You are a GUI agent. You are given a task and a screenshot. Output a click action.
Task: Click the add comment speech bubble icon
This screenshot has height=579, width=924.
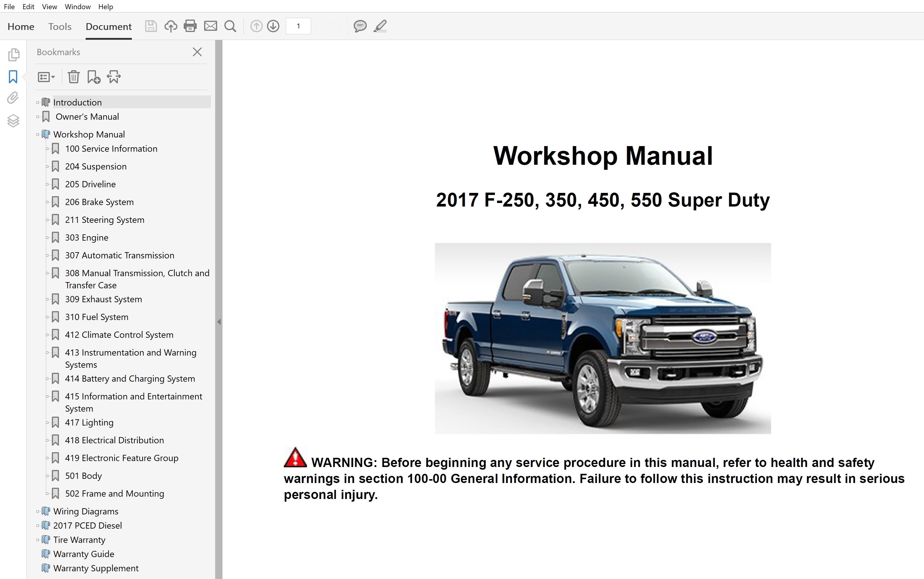360,26
